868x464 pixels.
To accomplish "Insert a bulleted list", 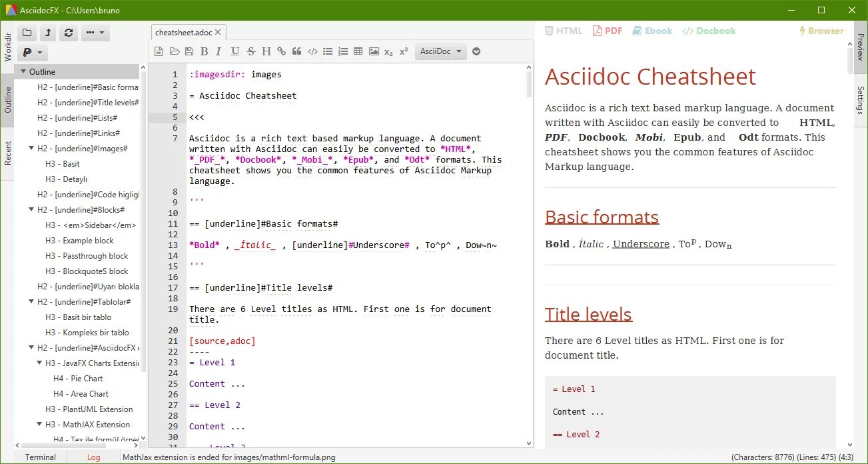I will [x=327, y=51].
